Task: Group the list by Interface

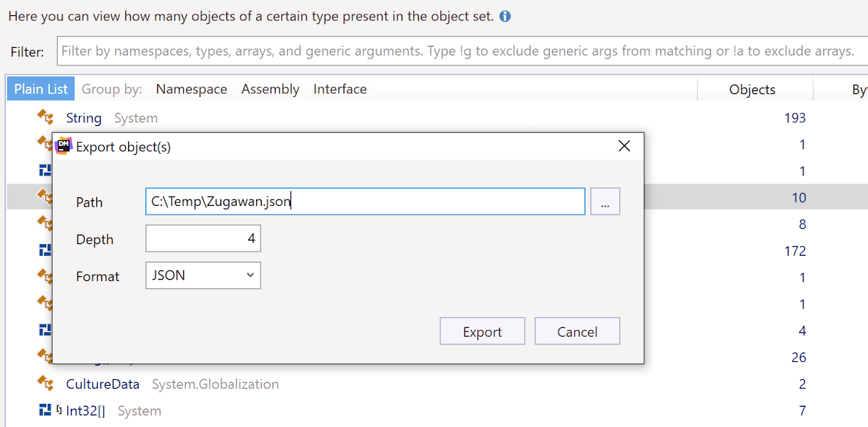Action: pos(339,89)
